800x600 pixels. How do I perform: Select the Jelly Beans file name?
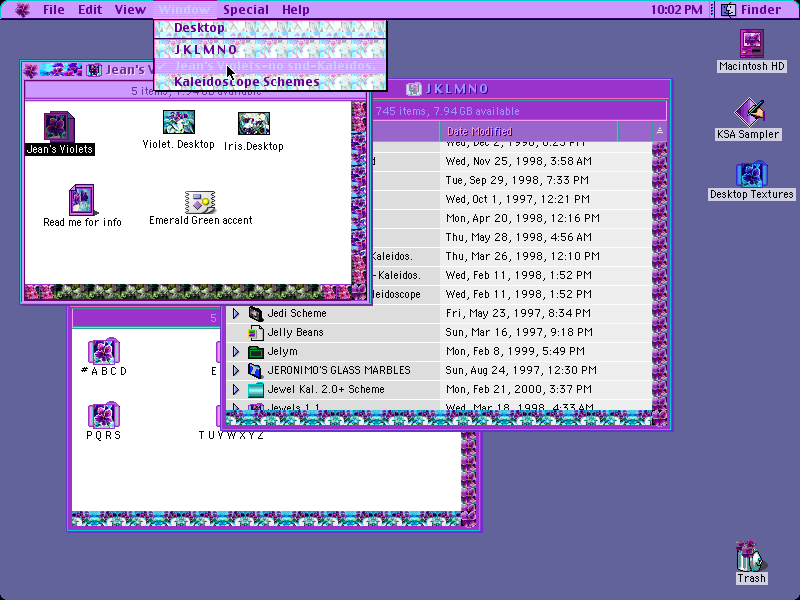coord(295,332)
